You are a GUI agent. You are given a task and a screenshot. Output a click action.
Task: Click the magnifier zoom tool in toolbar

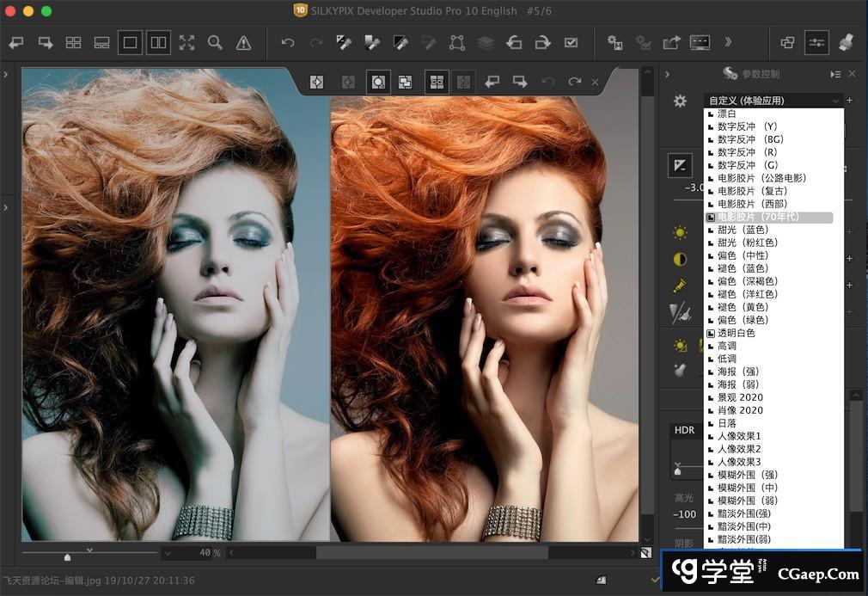click(x=215, y=42)
